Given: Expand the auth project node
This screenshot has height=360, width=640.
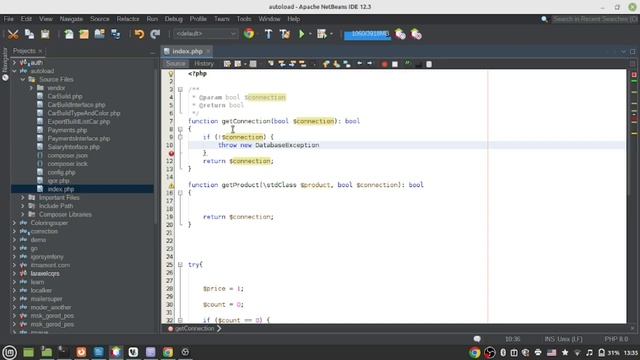Looking at the screenshot, I should click(x=14, y=63).
